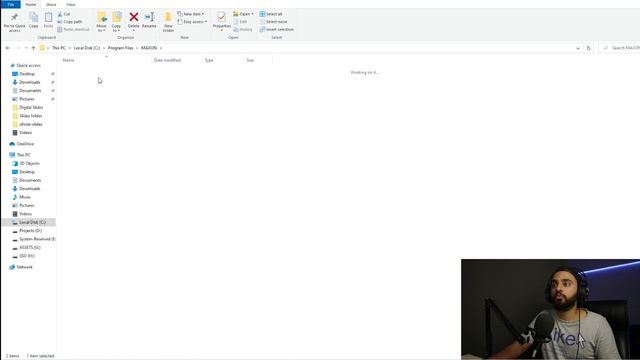
Task: Open the ASSETS (G:) drive
Action: [30, 247]
